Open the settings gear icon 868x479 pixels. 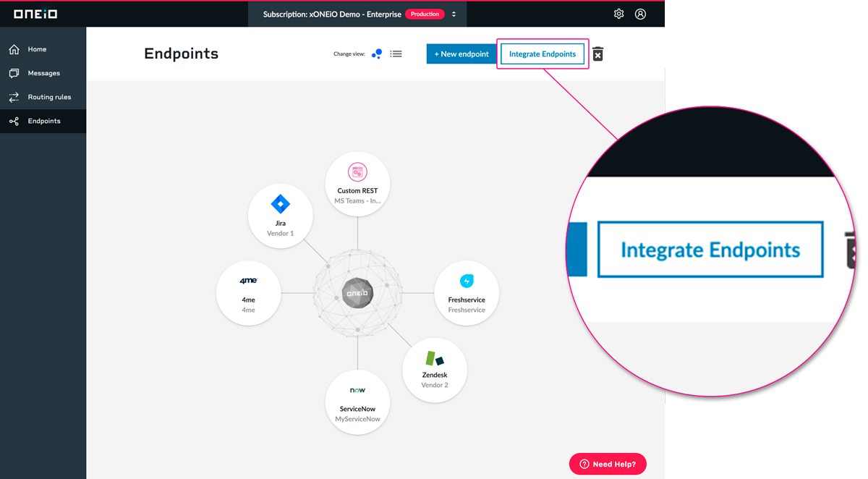point(618,14)
